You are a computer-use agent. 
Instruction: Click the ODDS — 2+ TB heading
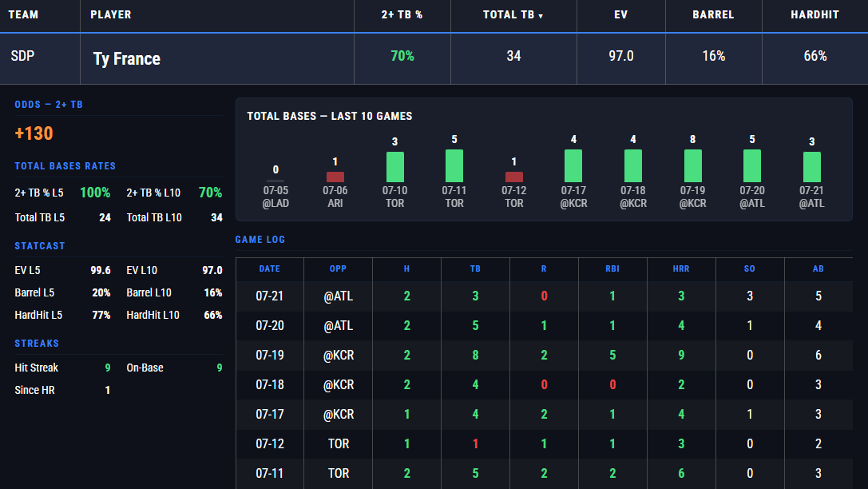pos(49,105)
